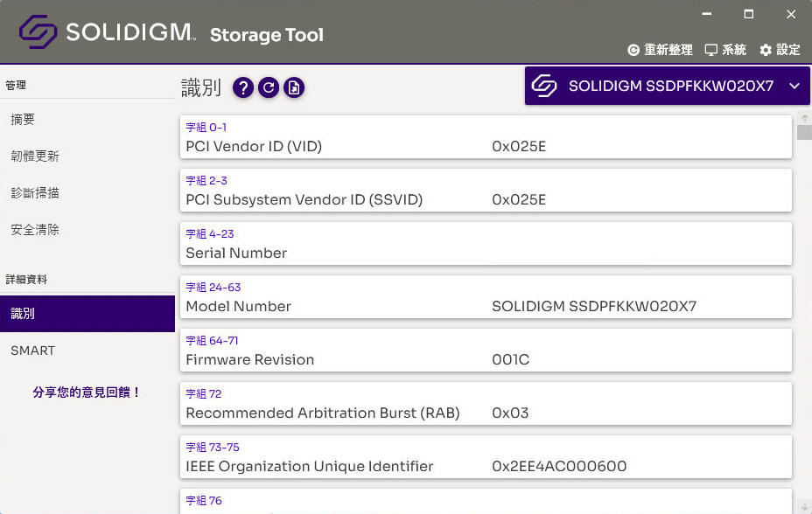Select the Model Number row

pyautogui.click(x=486, y=297)
